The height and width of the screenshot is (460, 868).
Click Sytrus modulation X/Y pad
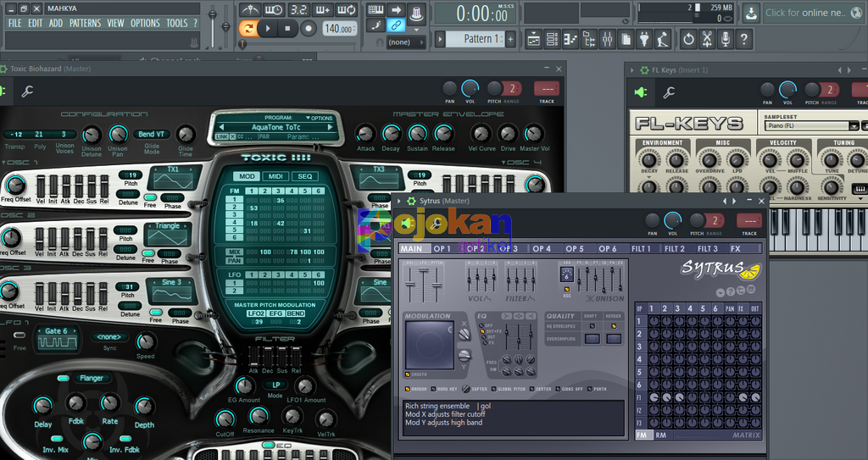pos(430,345)
